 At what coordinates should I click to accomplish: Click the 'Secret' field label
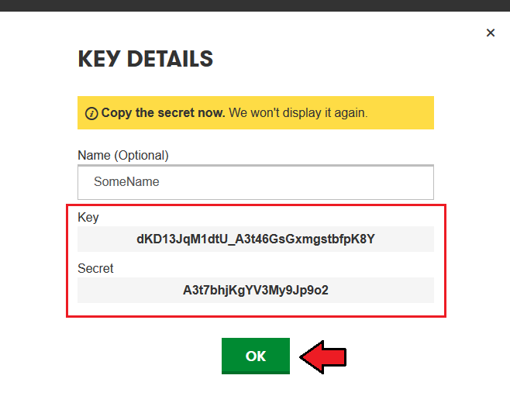click(x=95, y=269)
